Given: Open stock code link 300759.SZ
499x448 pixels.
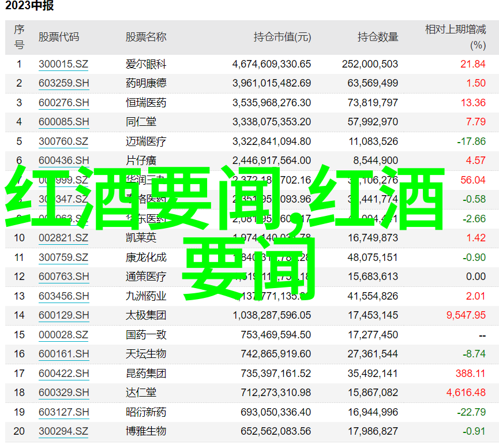Looking at the screenshot, I should pyautogui.click(x=63, y=257).
